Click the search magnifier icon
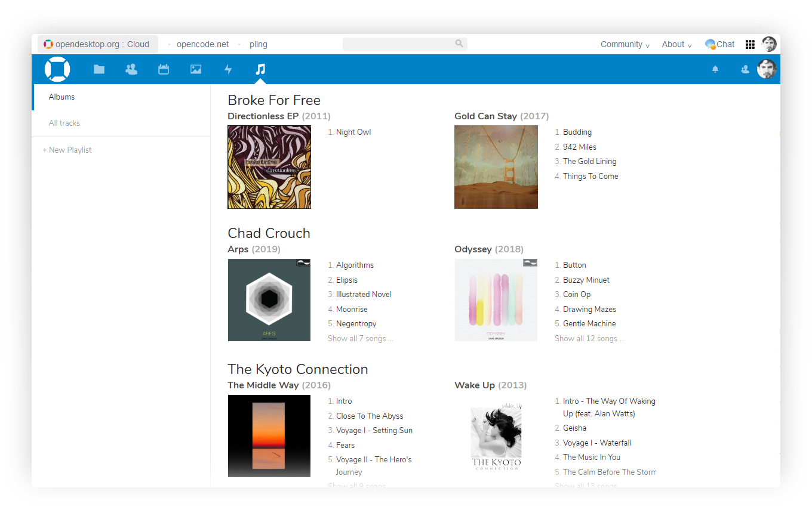The height and width of the screenshot is (513, 812). tap(459, 44)
